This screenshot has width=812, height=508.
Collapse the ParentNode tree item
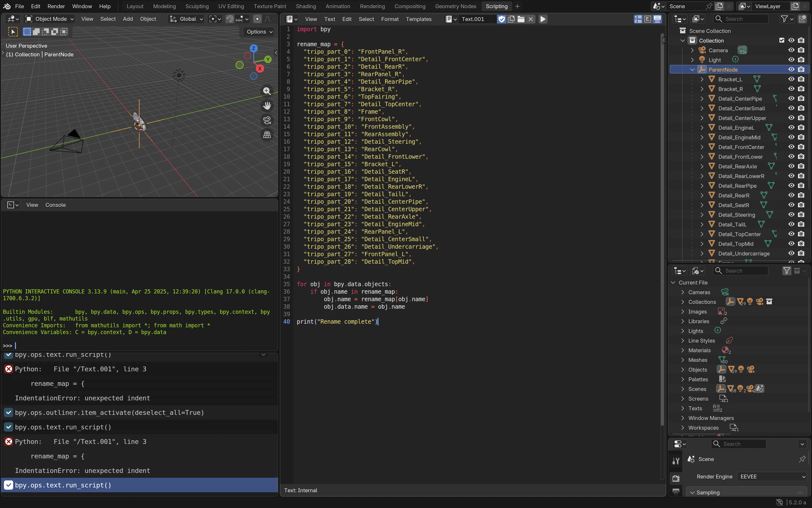pyautogui.click(x=692, y=70)
